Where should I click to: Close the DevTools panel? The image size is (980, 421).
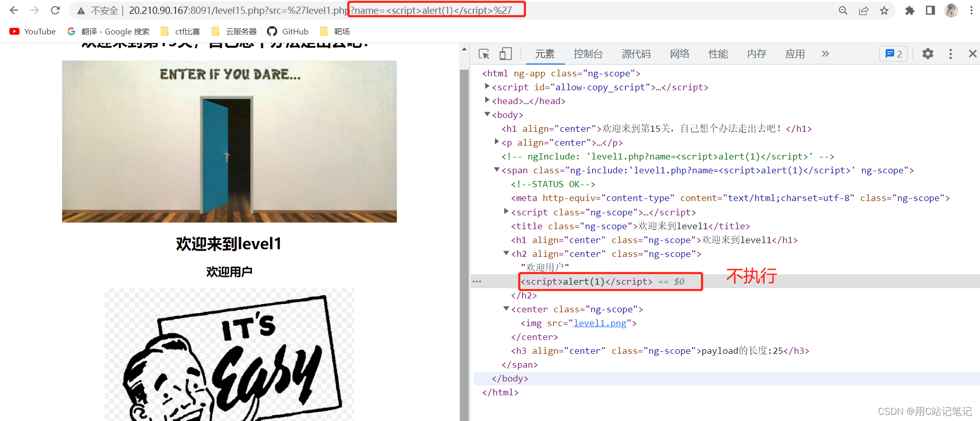[972, 53]
